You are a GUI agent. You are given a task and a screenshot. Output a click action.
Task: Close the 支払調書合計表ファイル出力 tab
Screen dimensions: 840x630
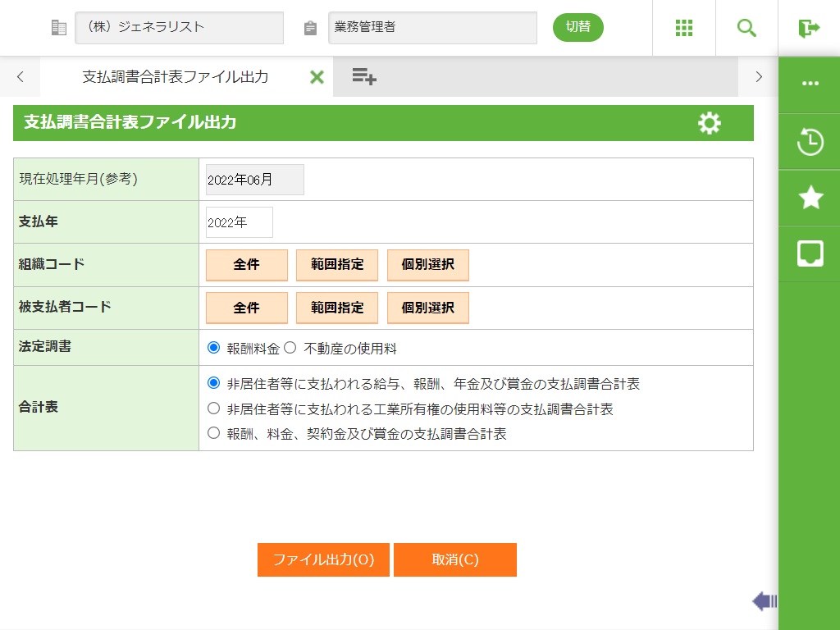point(317,77)
